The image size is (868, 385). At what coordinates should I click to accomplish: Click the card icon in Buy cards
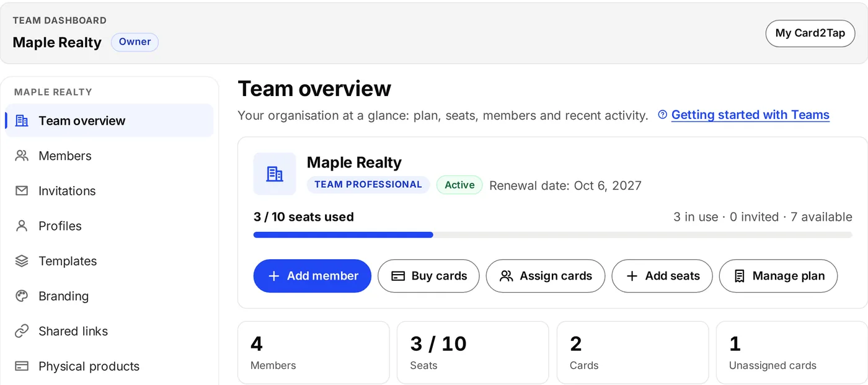(x=398, y=276)
